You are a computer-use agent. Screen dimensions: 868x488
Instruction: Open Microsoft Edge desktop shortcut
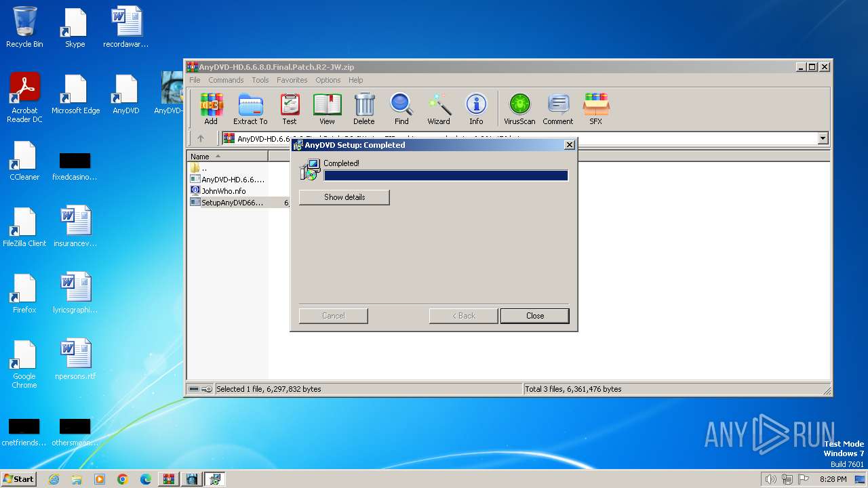click(x=75, y=94)
